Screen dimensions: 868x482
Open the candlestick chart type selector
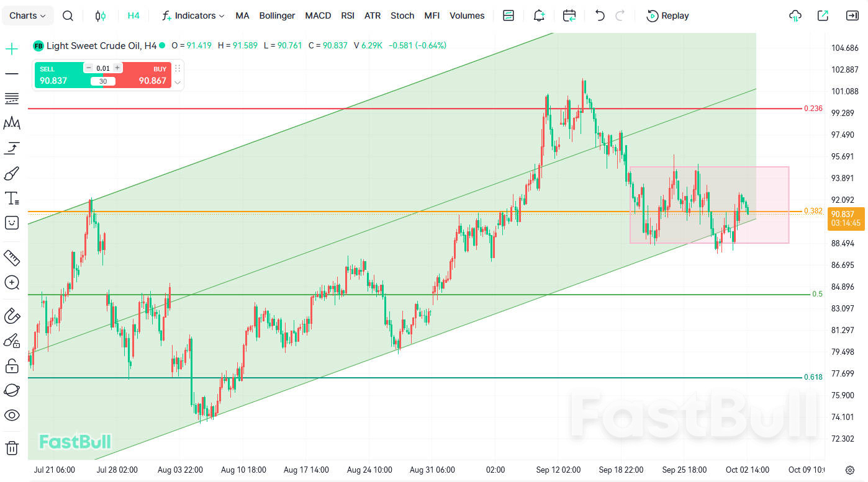[x=101, y=16]
